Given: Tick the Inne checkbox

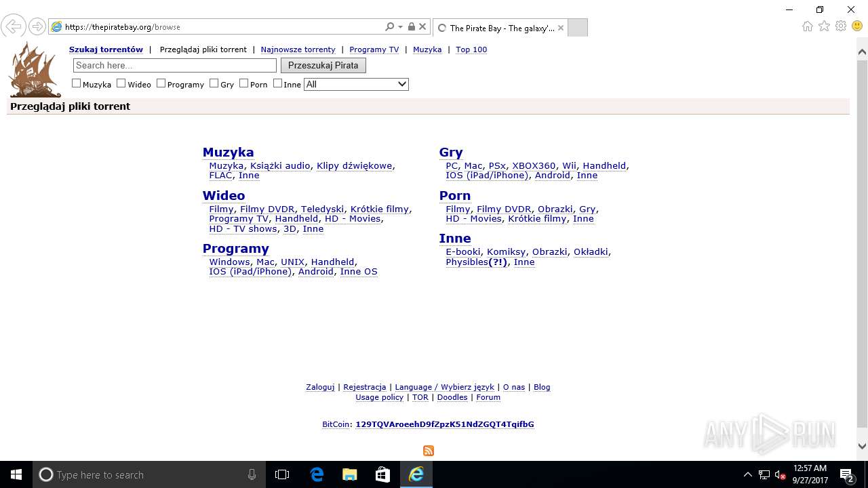Looking at the screenshot, I should click(x=278, y=83).
